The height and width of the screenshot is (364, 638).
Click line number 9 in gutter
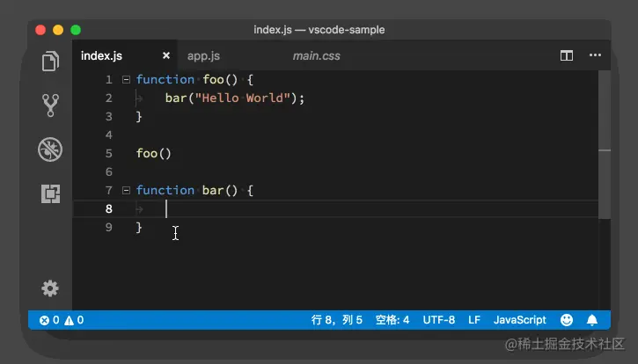pyautogui.click(x=108, y=228)
